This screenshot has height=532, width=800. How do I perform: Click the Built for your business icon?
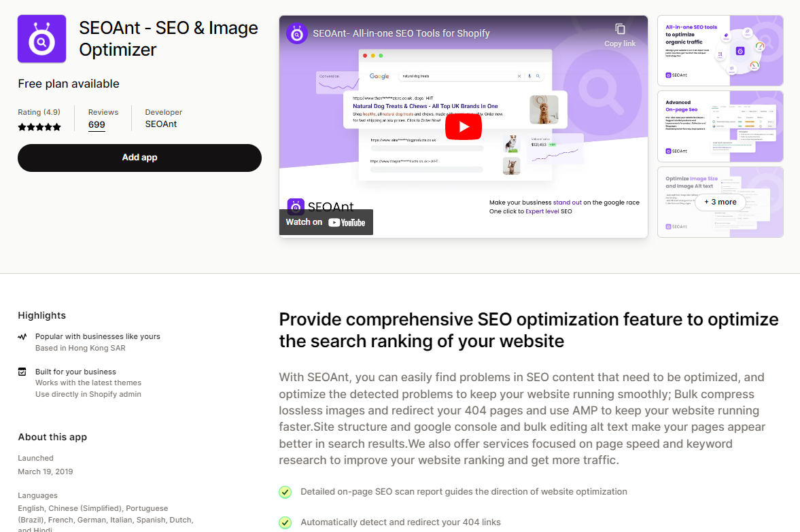tap(22, 372)
